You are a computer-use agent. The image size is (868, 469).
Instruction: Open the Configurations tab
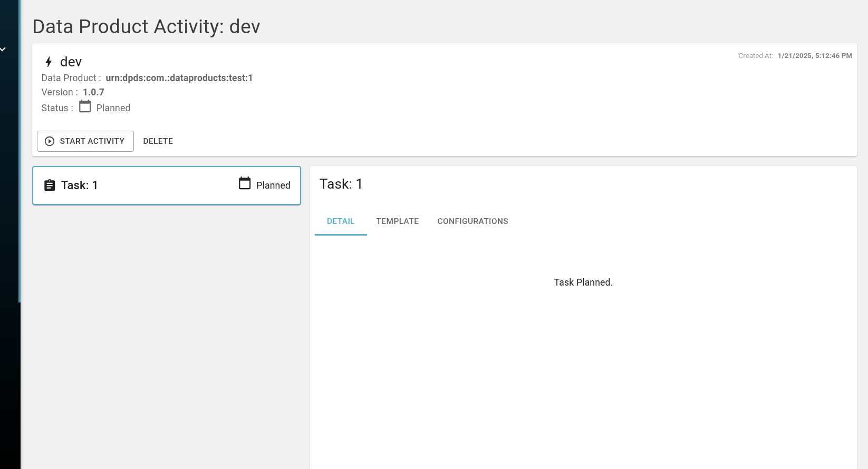click(x=473, y=221)
